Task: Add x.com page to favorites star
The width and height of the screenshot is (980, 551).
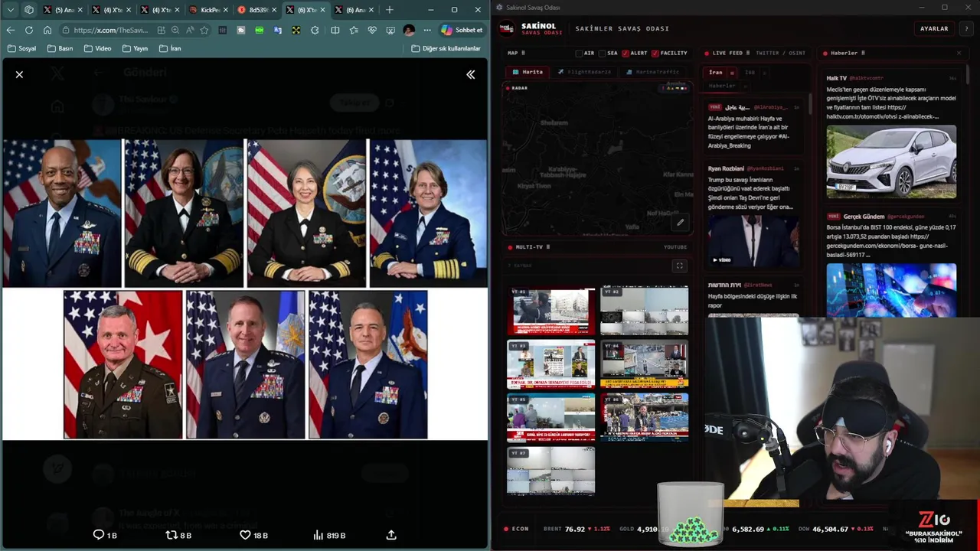Action: (204, 30)
